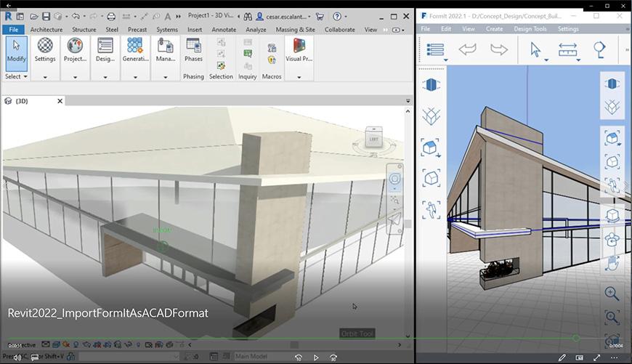Close the (3D) view tab

click(x=60, y=101)
